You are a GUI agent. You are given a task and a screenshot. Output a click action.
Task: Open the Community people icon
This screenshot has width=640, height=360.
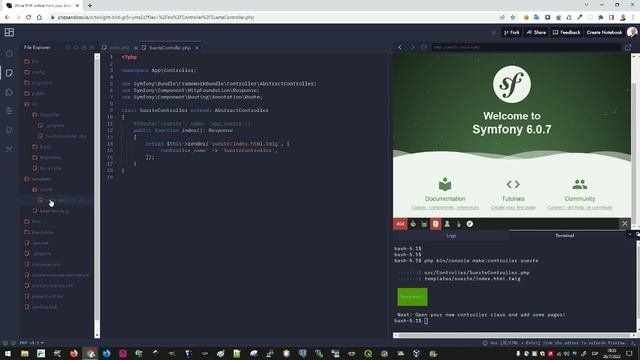(580, 184)
